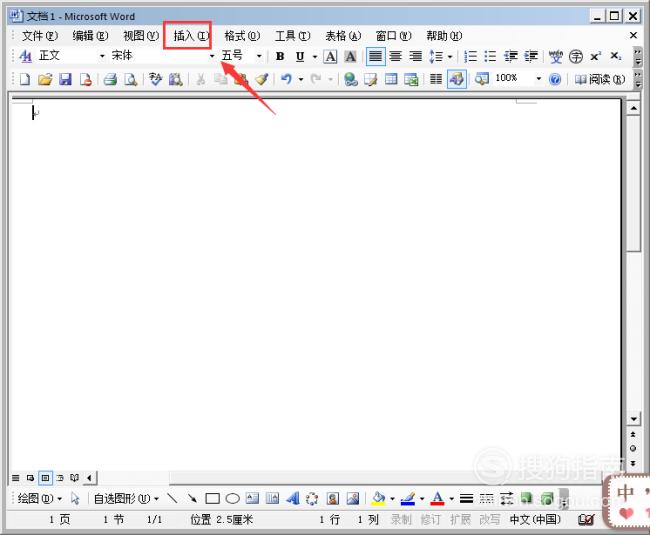Insert an Excel worksheet
The height and width of the screenshot is (535, 650).
pyautogui.click(x=411, y=79)
